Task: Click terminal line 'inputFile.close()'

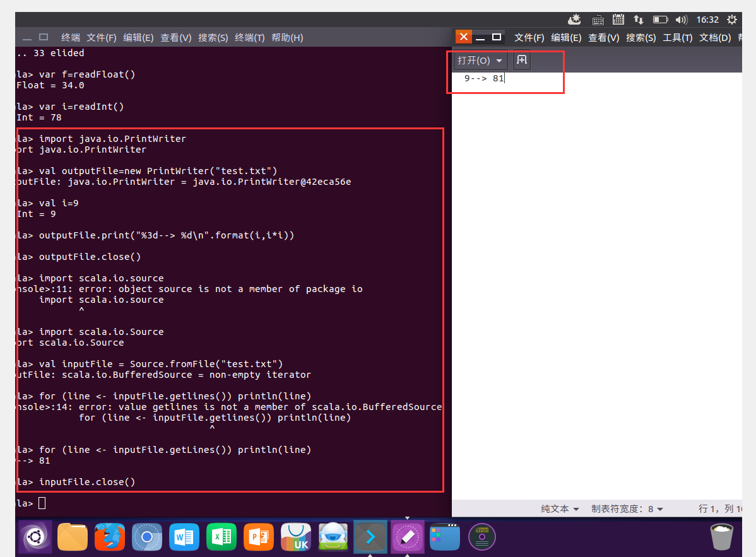Action: (x=87, y=482)
